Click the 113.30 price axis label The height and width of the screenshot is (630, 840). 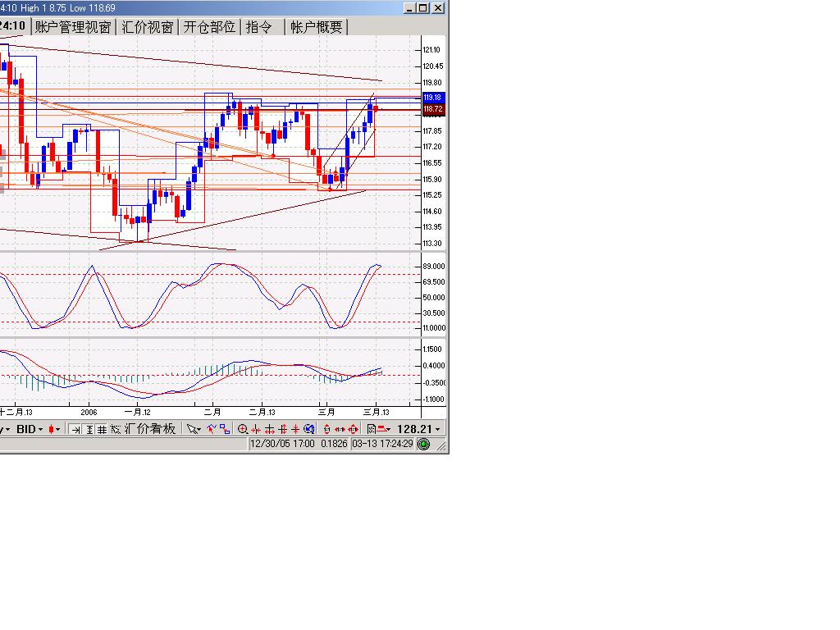[x=431, y=243]
